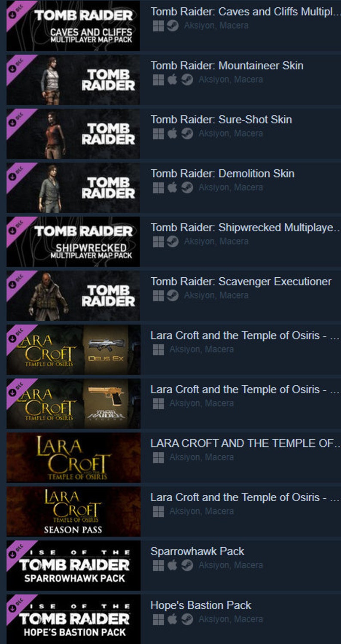Open the Sparrowhawk Pack thumbnail image
Viewport: 341px width, 644px height.
pyautogui.click(x=73, y=565)
